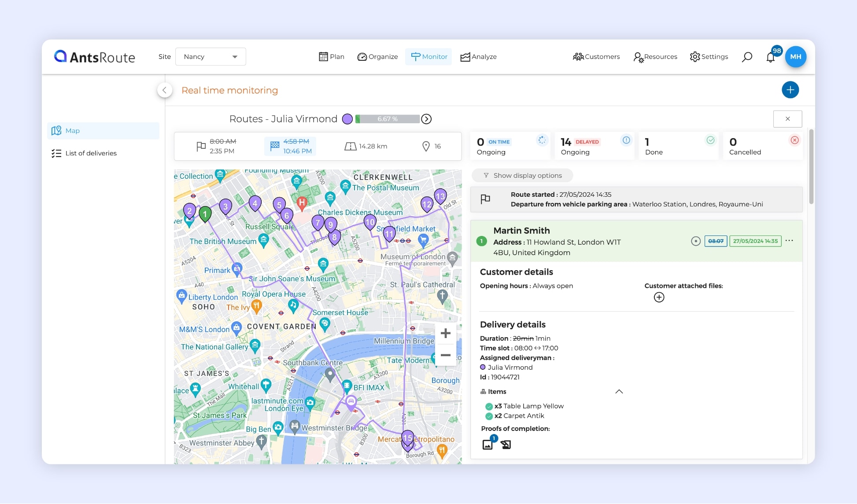Image resolution: width=857 pixels, height=504 pixels.
Task: Open the Plan tab
Action: (331, 56)
